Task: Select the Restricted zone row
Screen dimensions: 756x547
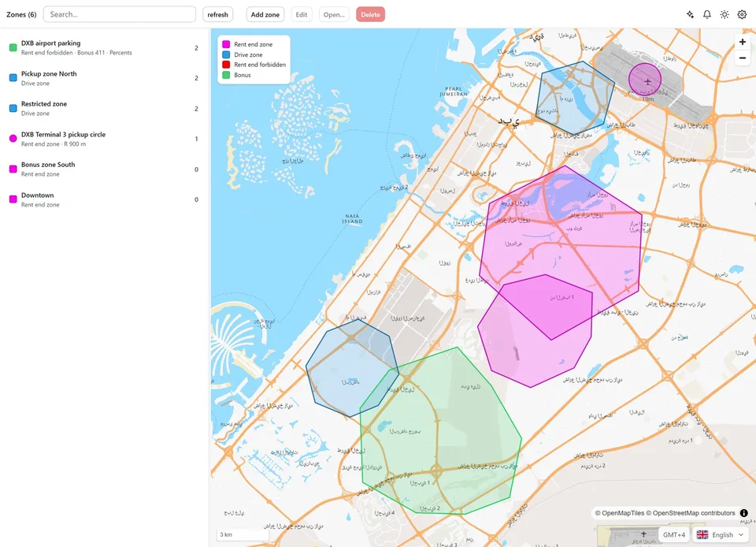Action: pyautogui.click(x=104, y=108)
